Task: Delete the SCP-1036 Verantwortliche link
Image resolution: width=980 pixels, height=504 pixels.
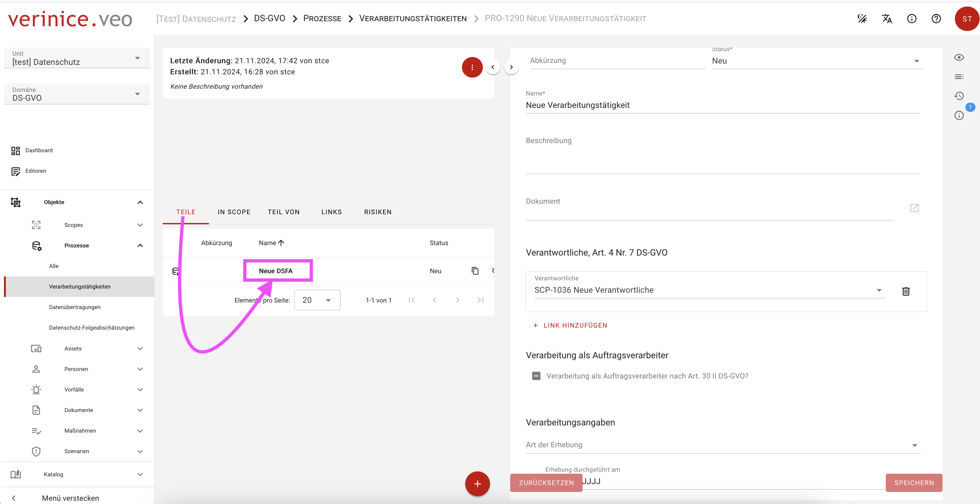Action: click(906, 291)
